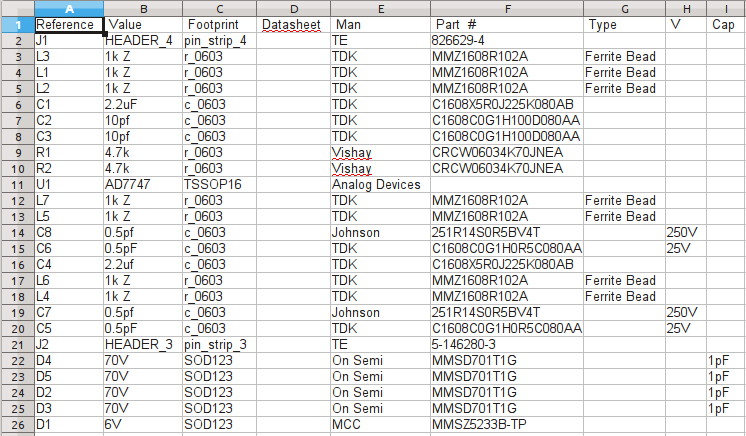The image size is (746, 436).
Task: Select '4.7k' value in row 9
Action: 143,153
